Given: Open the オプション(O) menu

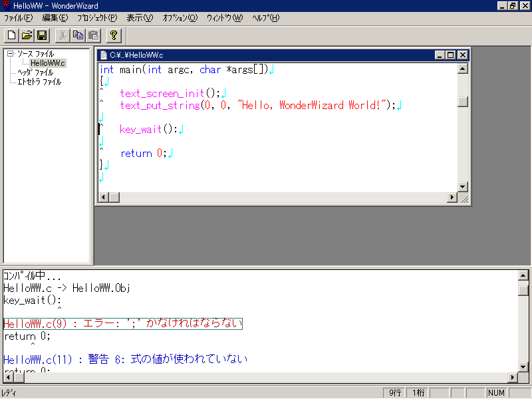Looking at the screenshot, I should [x=180, y=18].
